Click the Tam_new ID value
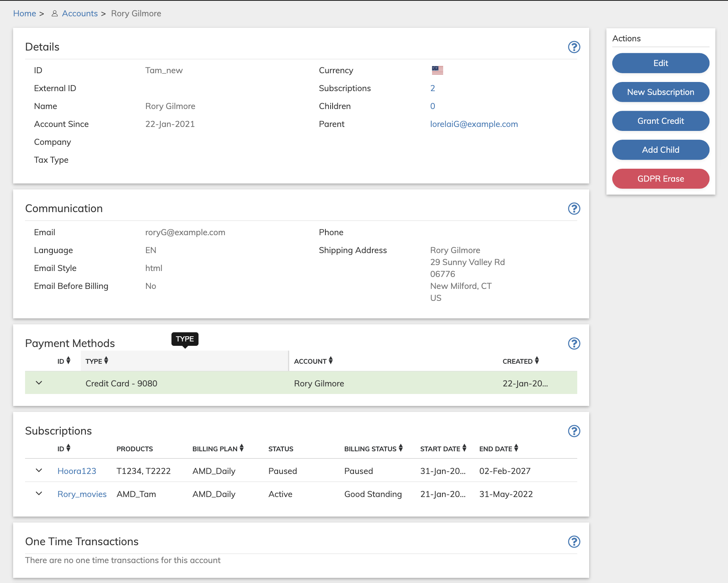The image size is (728, 583). pos(164,70)
